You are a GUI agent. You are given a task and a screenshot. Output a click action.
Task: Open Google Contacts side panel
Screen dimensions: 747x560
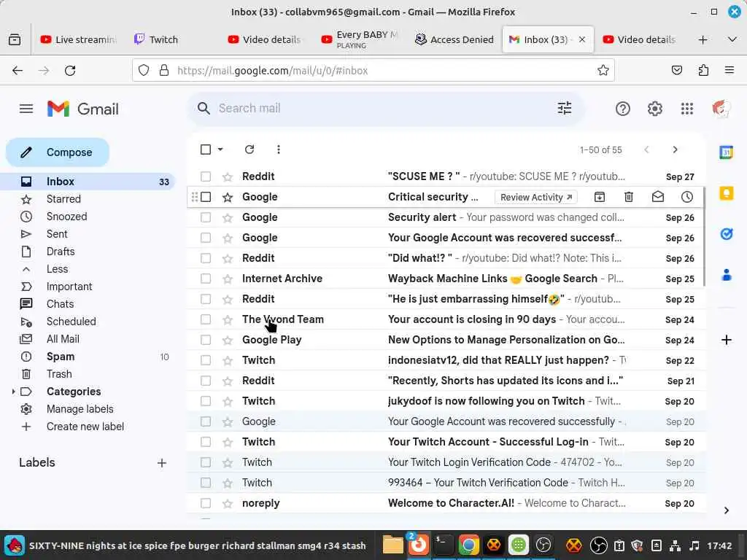coord(726,275)
